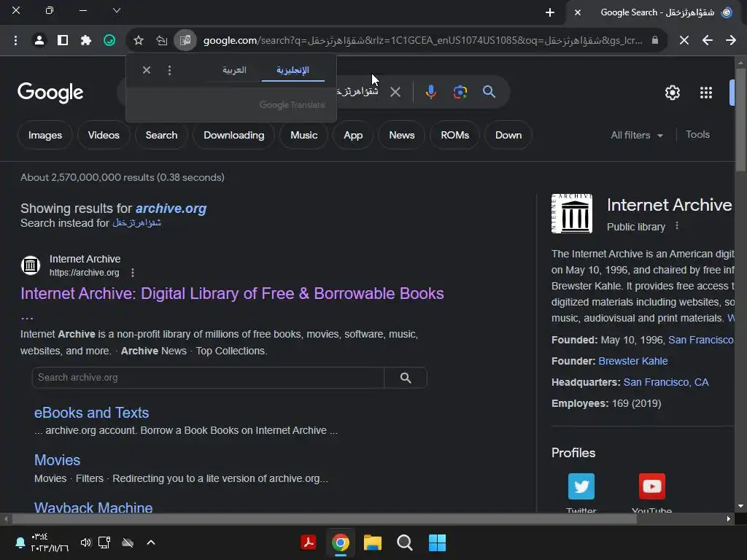The width and height of the screenshot is (747, 560).
Task: Open Translate popup options menu
Action: pyautogui.click(x=169, y=71)
